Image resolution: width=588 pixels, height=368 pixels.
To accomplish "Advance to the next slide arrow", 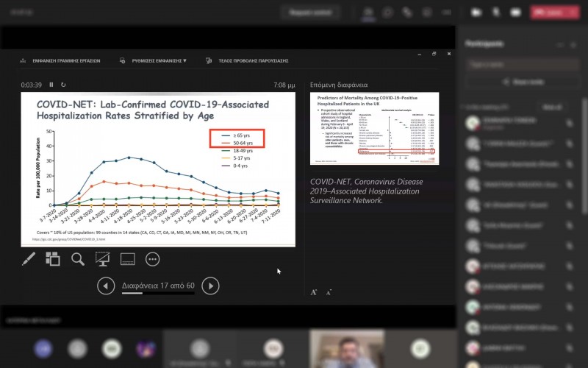I will pyautogui.click(x=210, y=286).
